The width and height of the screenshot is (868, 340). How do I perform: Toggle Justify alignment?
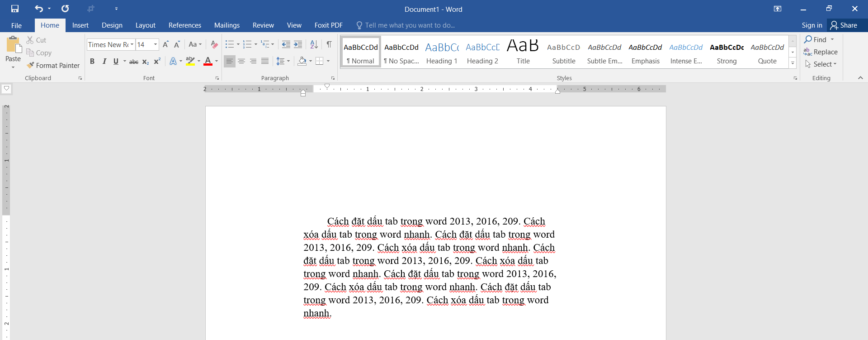click(265, 61)
